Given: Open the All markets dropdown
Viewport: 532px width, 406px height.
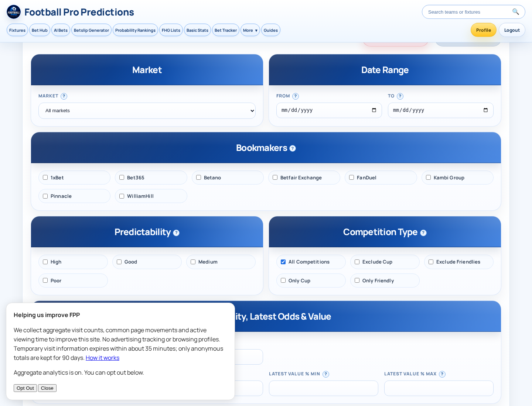Looking at the screenshot, I should click(147, 111).
